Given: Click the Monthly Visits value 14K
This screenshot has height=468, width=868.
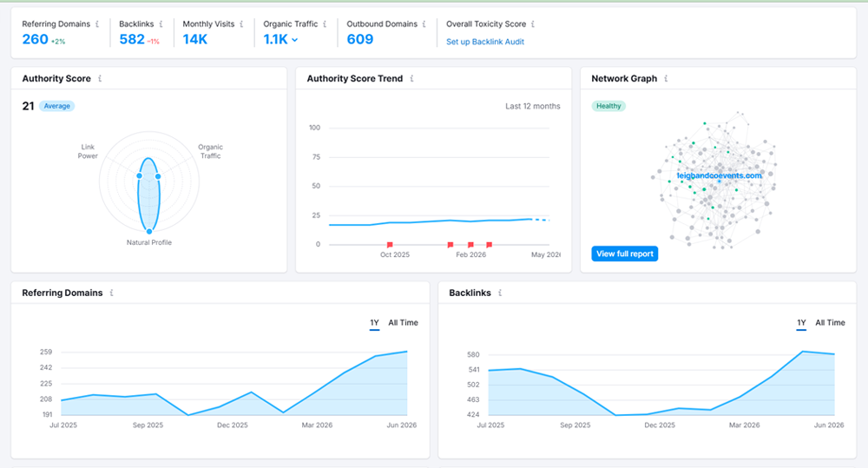Looking at the screenshot, I should click(x=194, y=39).
